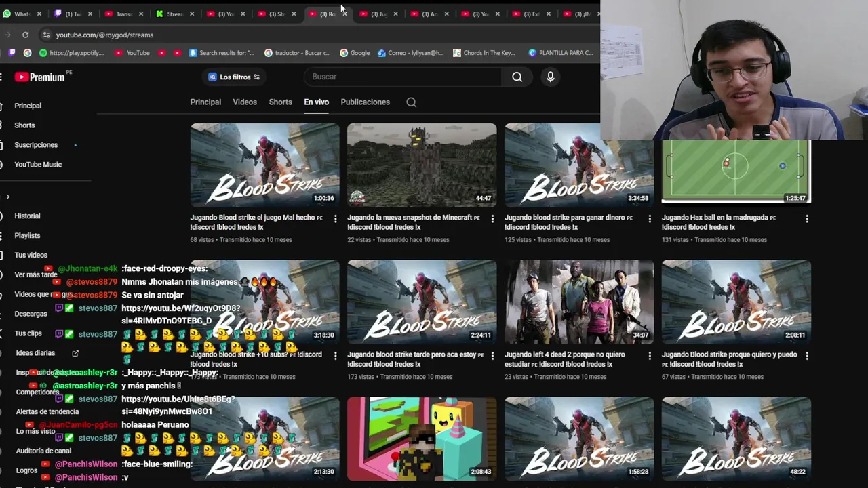The height and width of the screenshot is (488, 868).
Task: Open the Left 4 Dead 2 stream thumbnail
Action: tap(579, 302)
